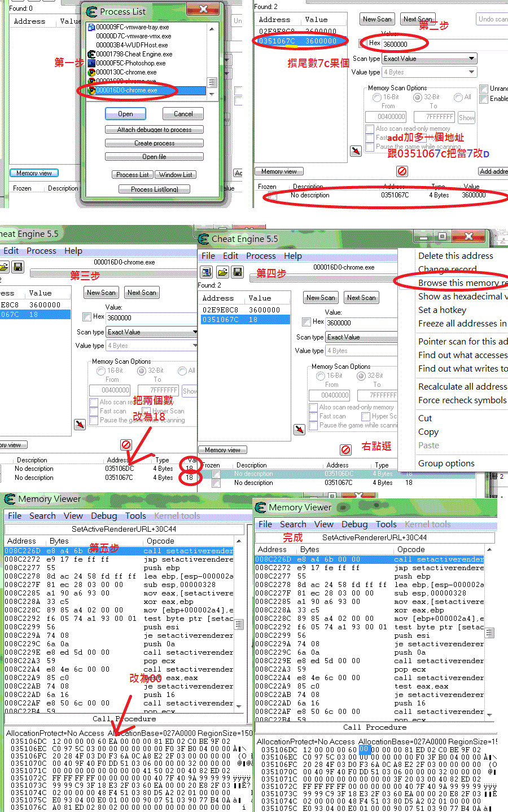Toggle Hex checkbox in top-right window
The width and height of the screenshot is (508, 812).
pyautogui.click(x=363, y=43)
